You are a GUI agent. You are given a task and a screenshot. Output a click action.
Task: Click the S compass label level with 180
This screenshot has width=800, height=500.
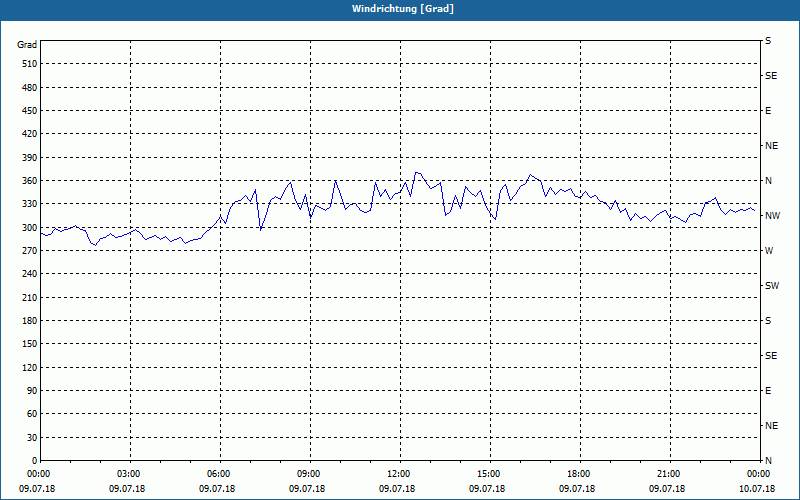point(768,321)
